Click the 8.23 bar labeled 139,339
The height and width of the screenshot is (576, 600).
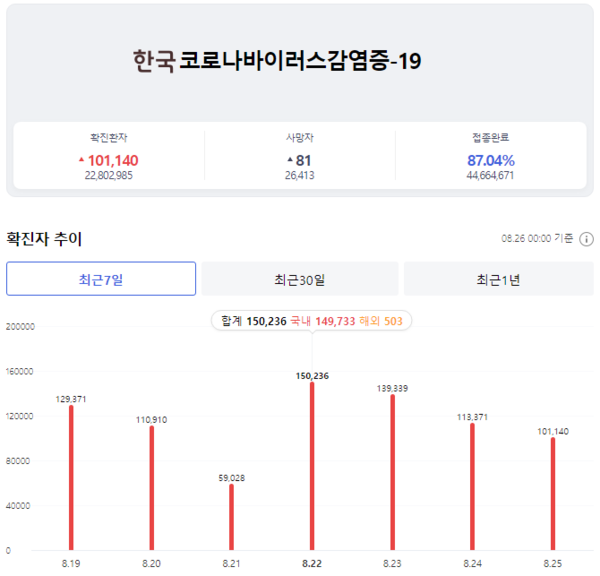tap(393, 472)
